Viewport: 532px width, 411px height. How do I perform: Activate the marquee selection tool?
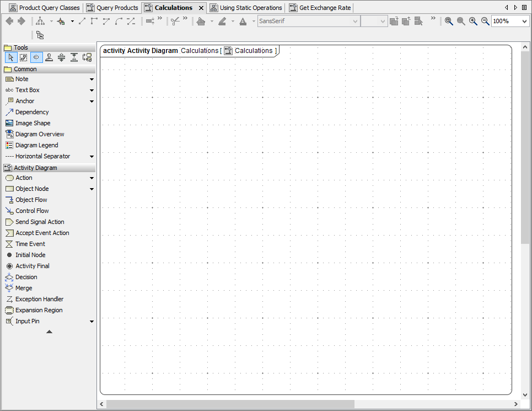pyautogui.click(x=23, y=57)
